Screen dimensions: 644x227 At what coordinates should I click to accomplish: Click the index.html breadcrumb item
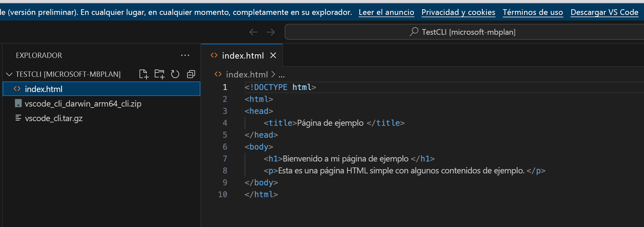click(x=247, y=74)
